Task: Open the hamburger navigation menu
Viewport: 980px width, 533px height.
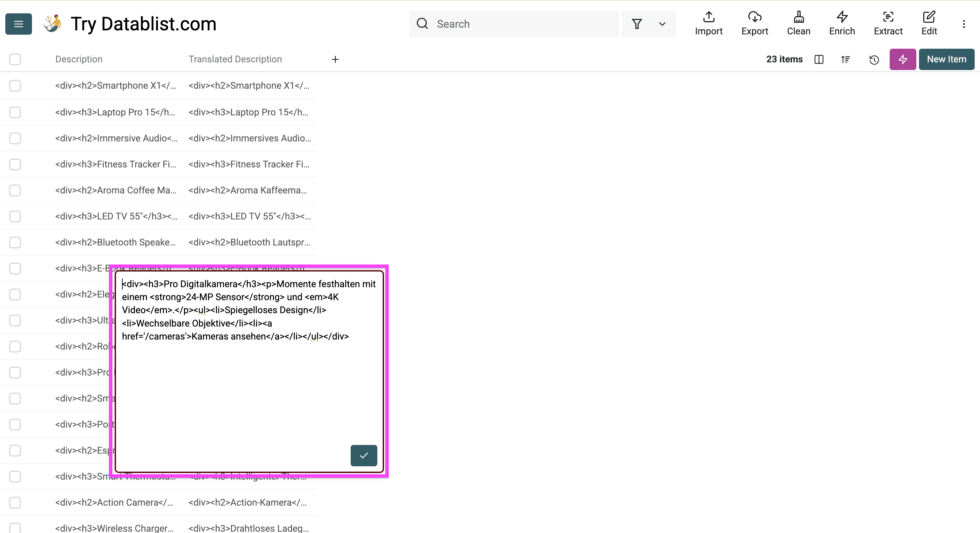Action: click(18, 24)
